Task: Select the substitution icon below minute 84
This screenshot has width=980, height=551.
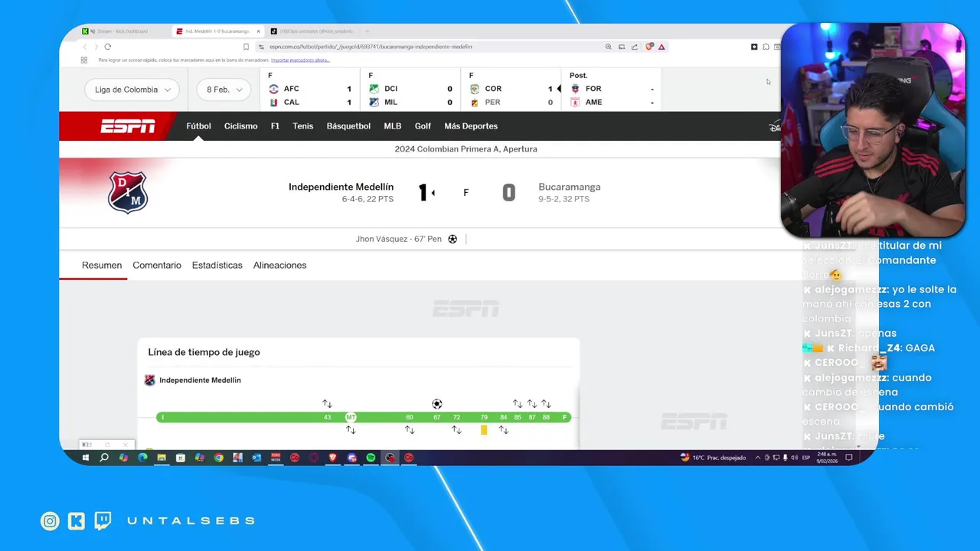Action: [504, 430]
